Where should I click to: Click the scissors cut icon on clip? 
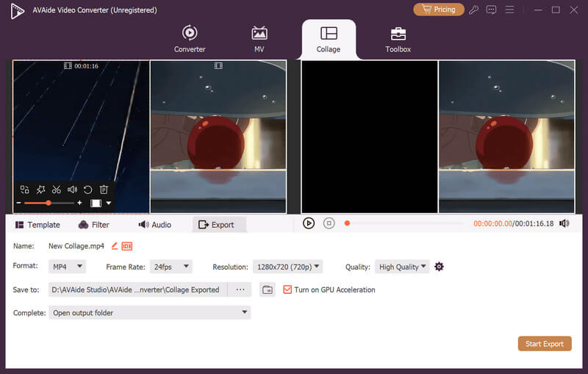(56, 190)
